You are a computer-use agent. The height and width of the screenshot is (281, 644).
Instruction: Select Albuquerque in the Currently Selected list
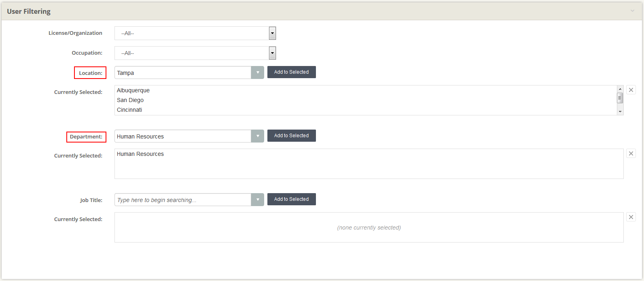click(x=133, y=90)
